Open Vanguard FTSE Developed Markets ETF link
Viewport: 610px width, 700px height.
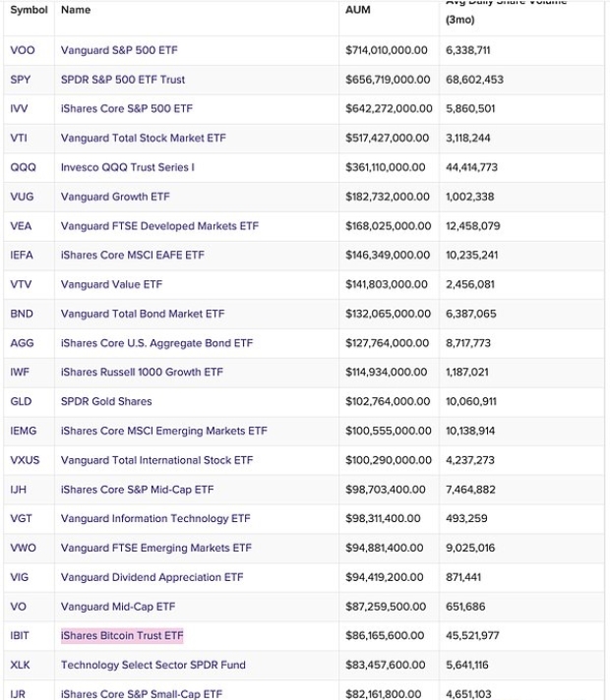[x=159, y=226]
